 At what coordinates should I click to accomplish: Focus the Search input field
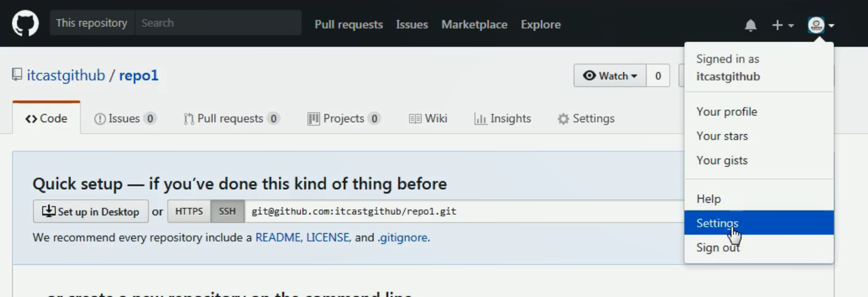[x=218, y=23]
